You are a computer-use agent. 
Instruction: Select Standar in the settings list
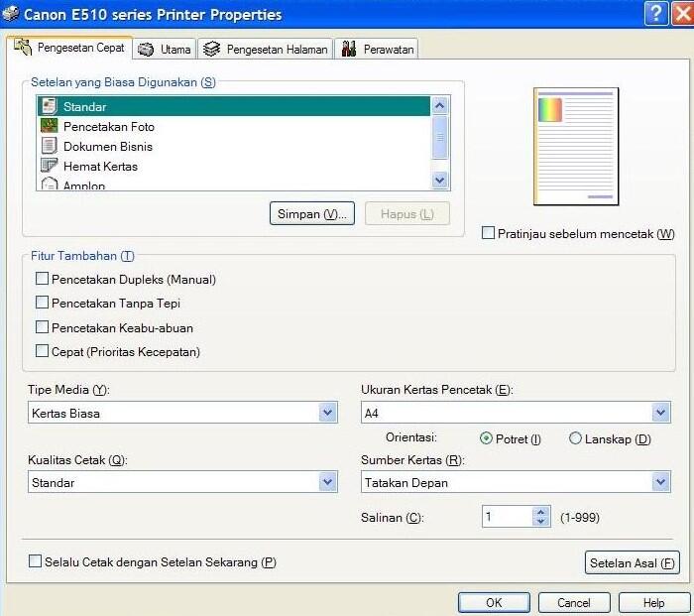pos(233,106)
